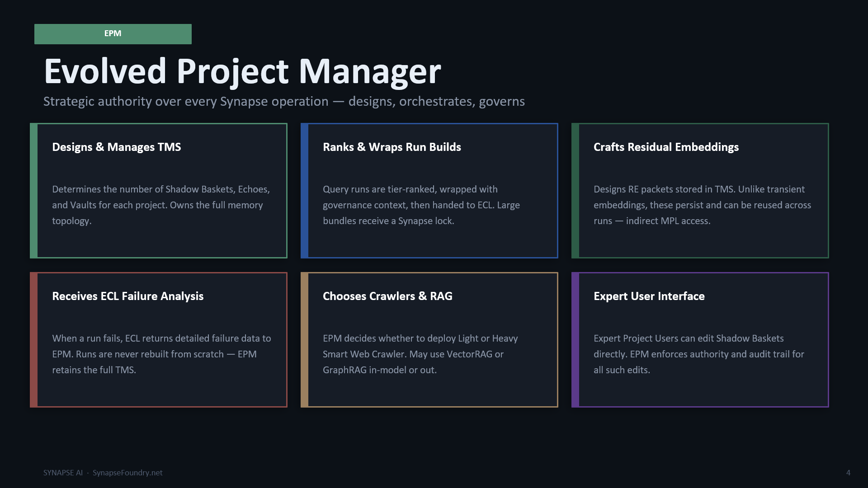Select the Expert Project Users description text

click(x=699, y=354)
